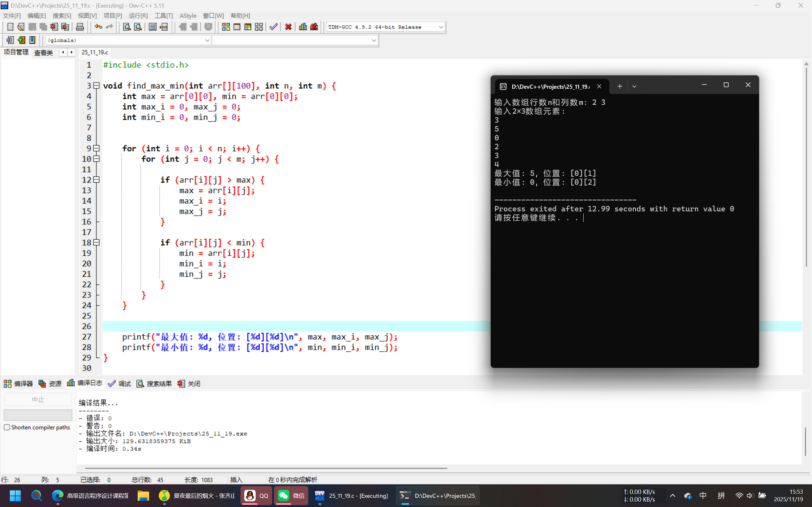The image size is (812, 507).
Task: Click the compile log horizontal scrollbar
Action: point(266,468)
